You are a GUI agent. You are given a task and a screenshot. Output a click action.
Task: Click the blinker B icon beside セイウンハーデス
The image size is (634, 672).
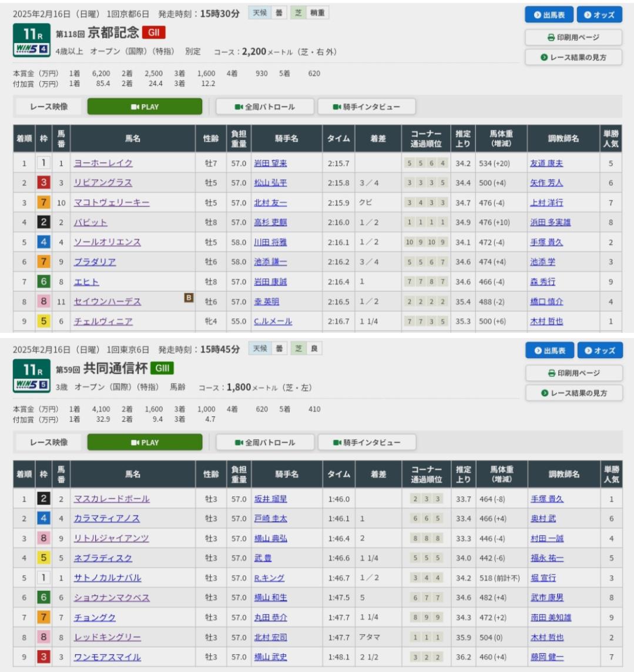[x=188, y=298]
